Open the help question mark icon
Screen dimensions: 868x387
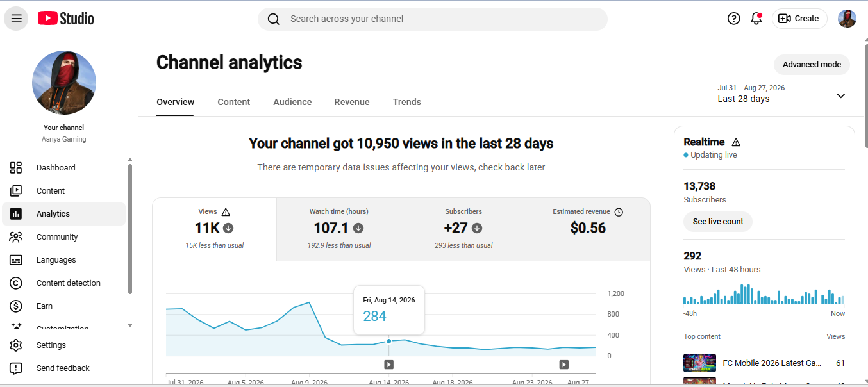tap(734, 19)
